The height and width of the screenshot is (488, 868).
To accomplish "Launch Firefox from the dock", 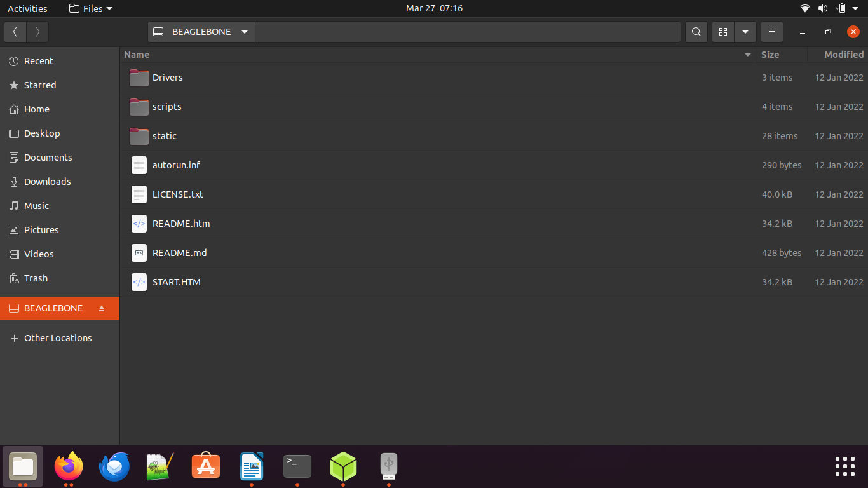I will tap(69, 467).
